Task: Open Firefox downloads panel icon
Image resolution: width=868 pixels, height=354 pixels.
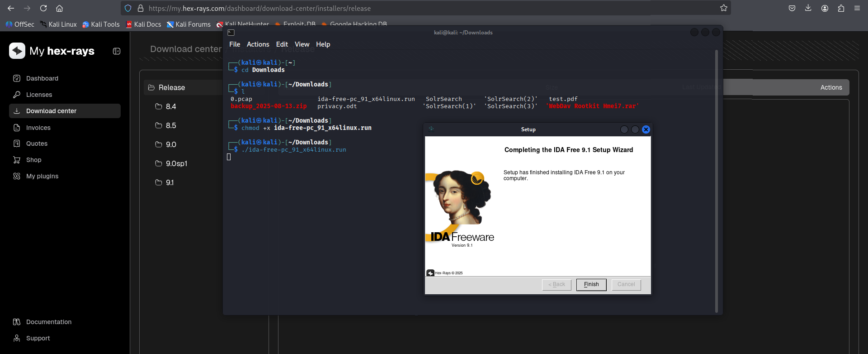Action: tap(808, 8)
